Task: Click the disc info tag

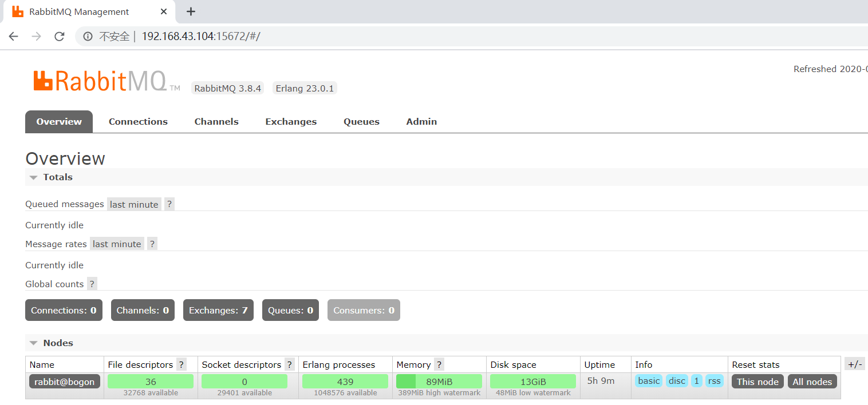Action: point(677,381)
